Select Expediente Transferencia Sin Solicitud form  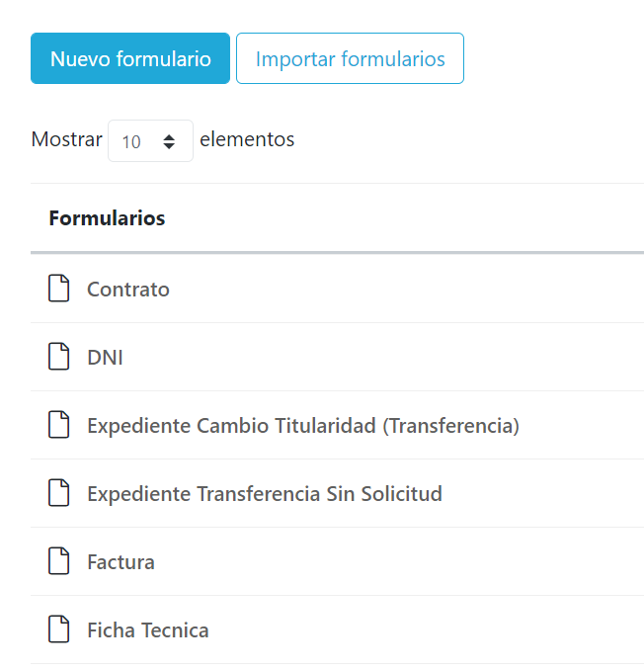[265, 494]
